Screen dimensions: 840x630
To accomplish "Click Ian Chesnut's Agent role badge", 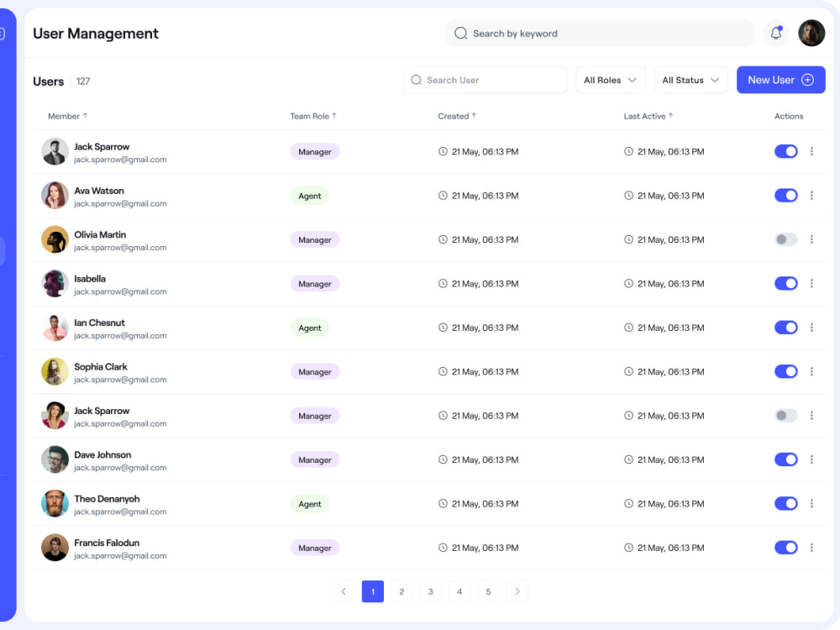I will (310, 328).
